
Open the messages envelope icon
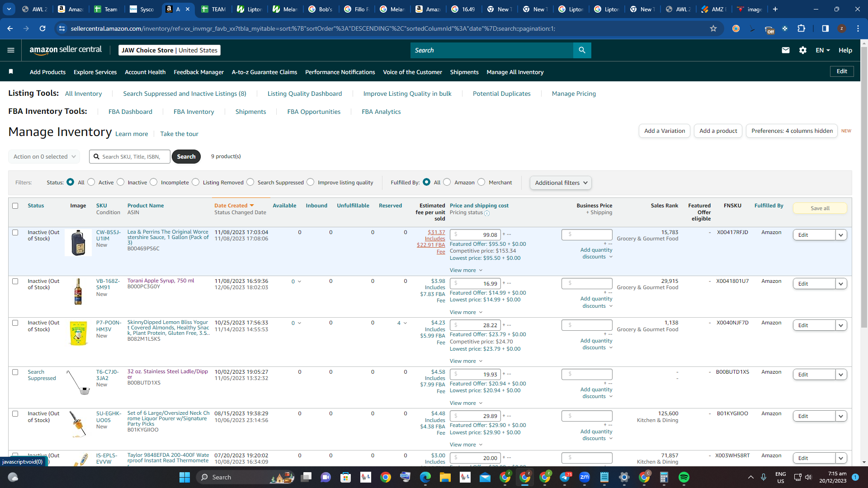(786, 50)
